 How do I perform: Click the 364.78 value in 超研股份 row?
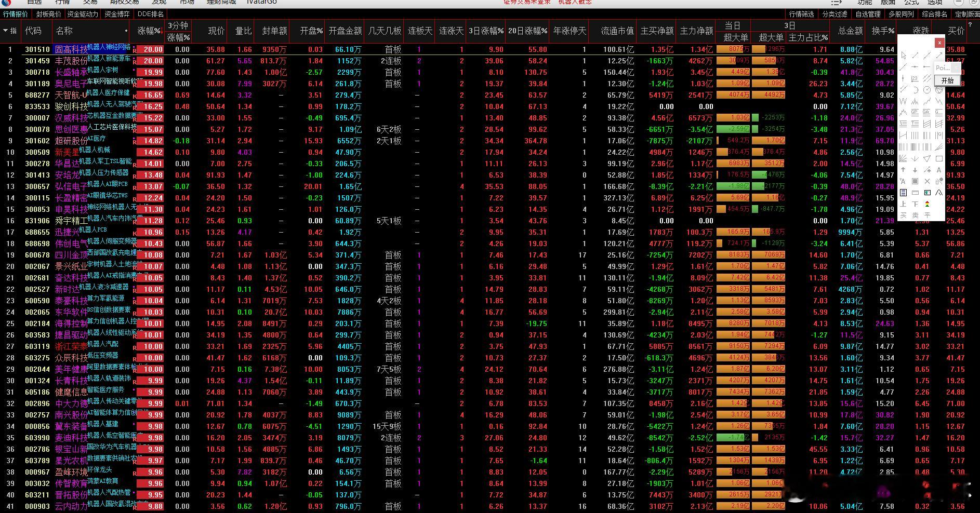535,141
